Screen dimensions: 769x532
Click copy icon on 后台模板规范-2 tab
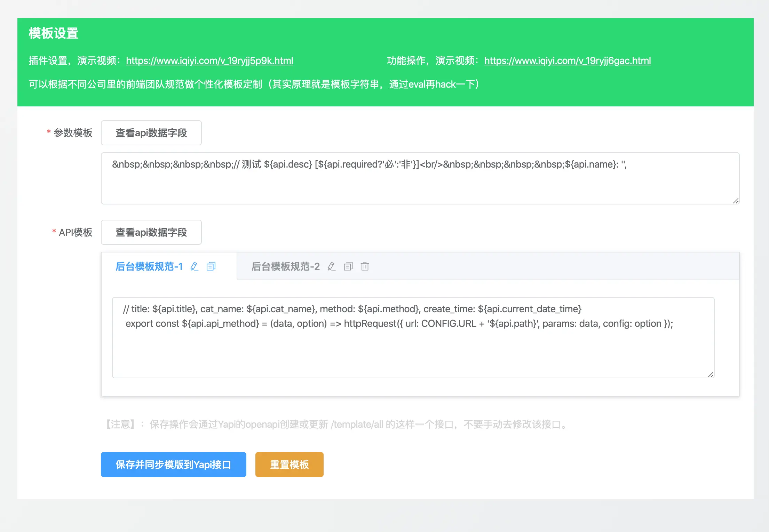pyautogui.click(x=348, y=267)
